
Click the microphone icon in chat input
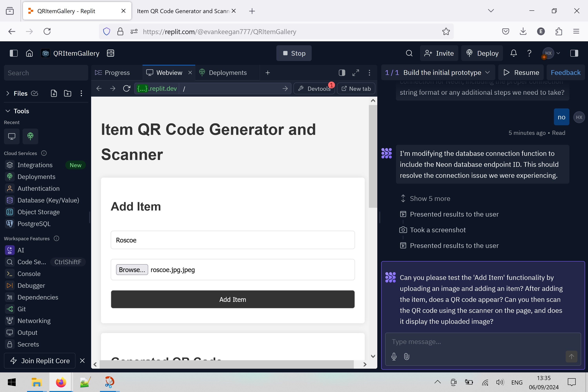(x=394, y=357)
